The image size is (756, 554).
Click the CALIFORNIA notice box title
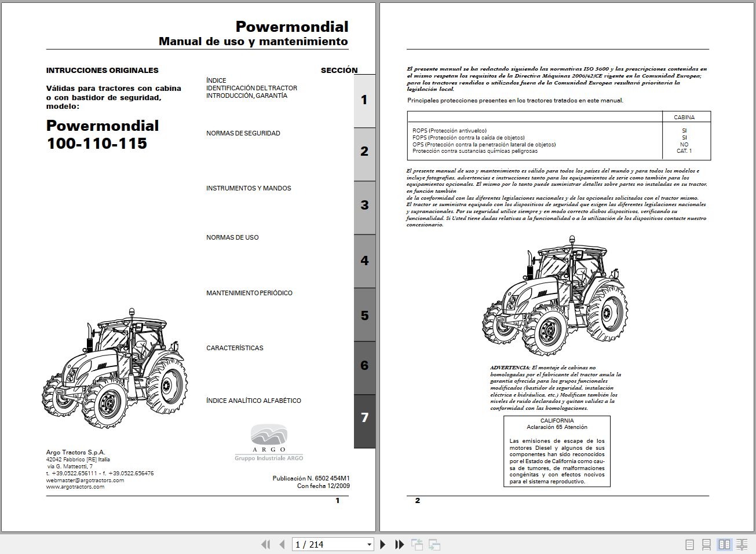coord(557,421)
